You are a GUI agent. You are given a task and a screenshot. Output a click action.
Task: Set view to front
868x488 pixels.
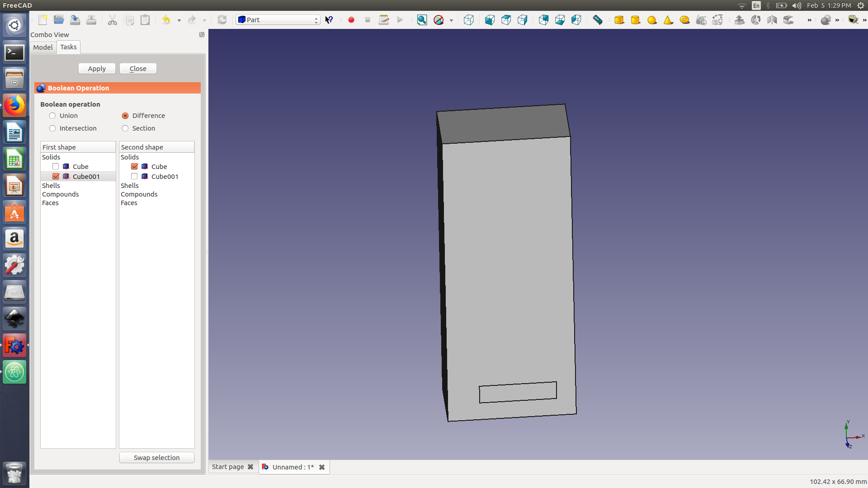490,20
